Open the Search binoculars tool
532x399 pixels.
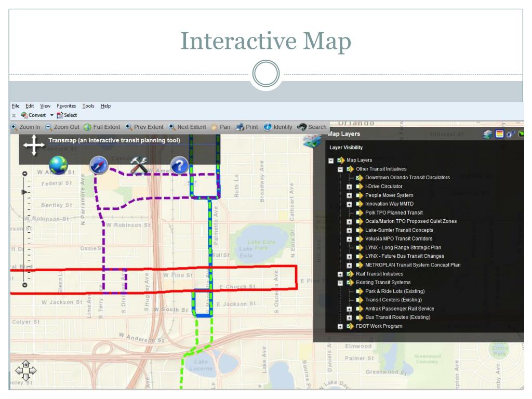tap(312, 127)
